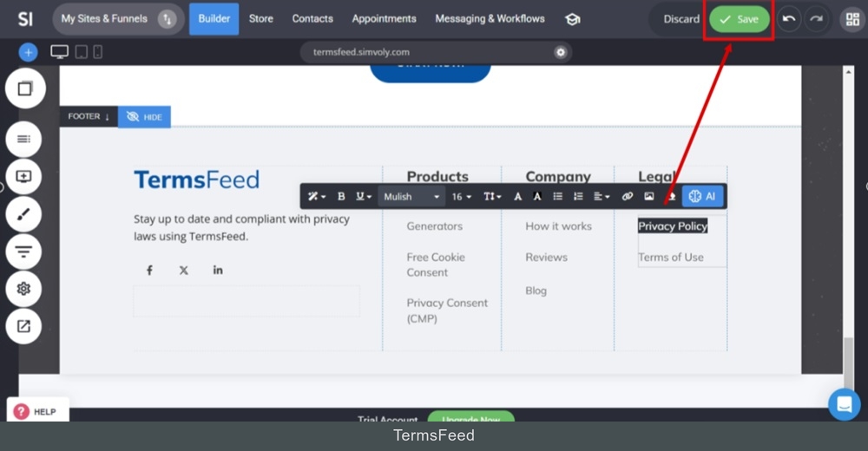868x451 pixels.
Task: Click the LinkedIn social icon
Action: (x=218, y=270)
